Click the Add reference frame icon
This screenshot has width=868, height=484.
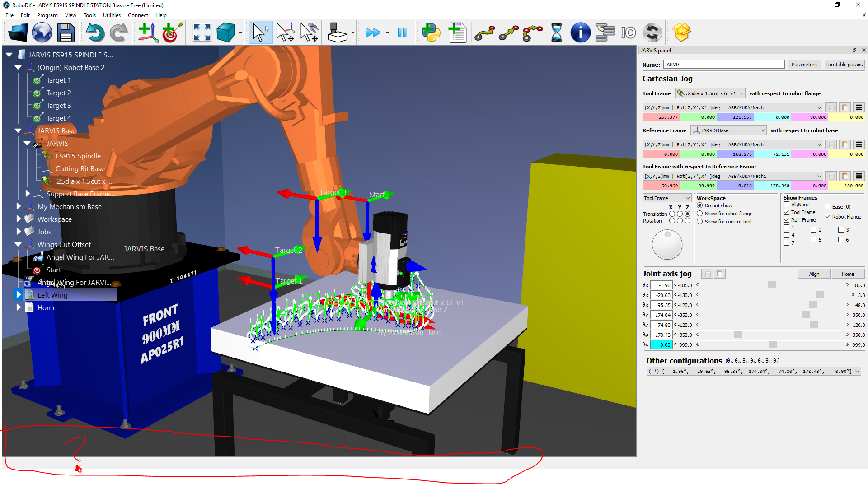148,33
